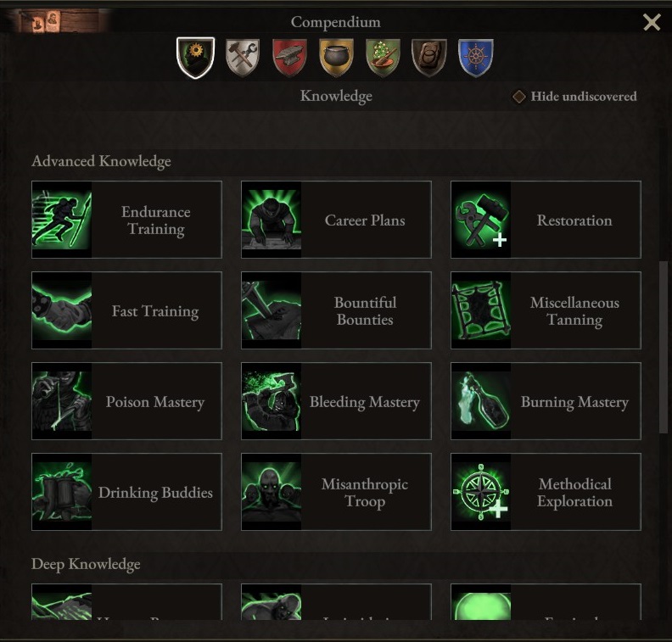This screenshot has width=672, height=642.
Task: Open the cauldron cooking shield category
Action: 337,58
